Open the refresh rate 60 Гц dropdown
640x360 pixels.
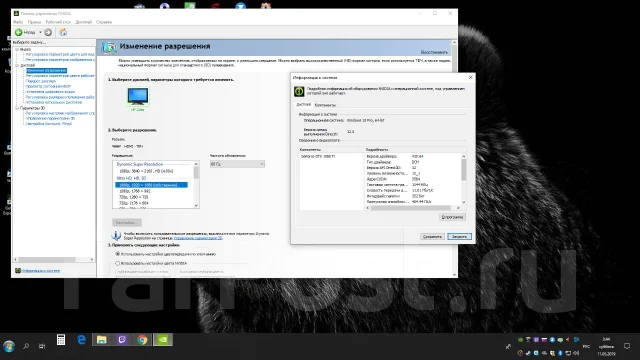237,164
